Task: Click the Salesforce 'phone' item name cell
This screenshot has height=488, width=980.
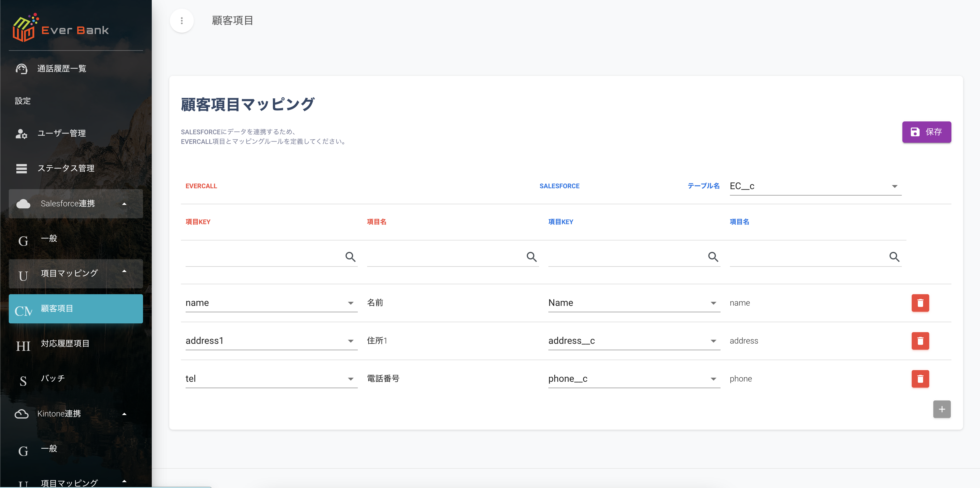Action: 741,379
